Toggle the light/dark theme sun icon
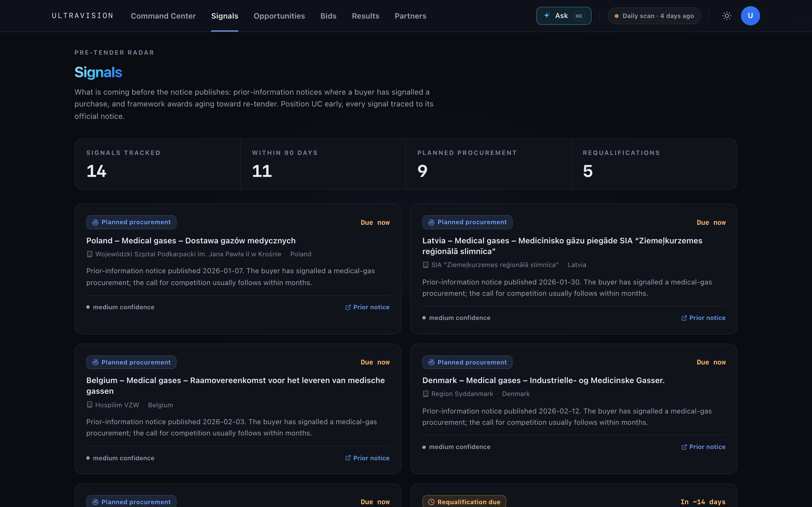The image size is (812, 507). (727, 16)
